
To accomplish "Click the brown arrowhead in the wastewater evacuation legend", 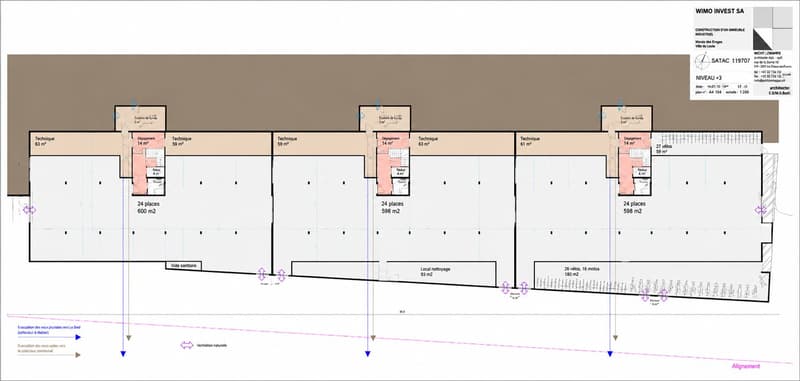I will pos(78,354).
